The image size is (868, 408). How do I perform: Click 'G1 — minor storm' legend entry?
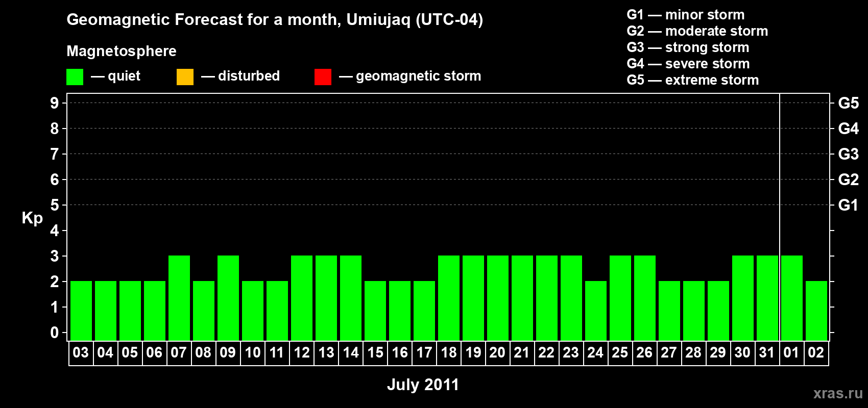685,15
